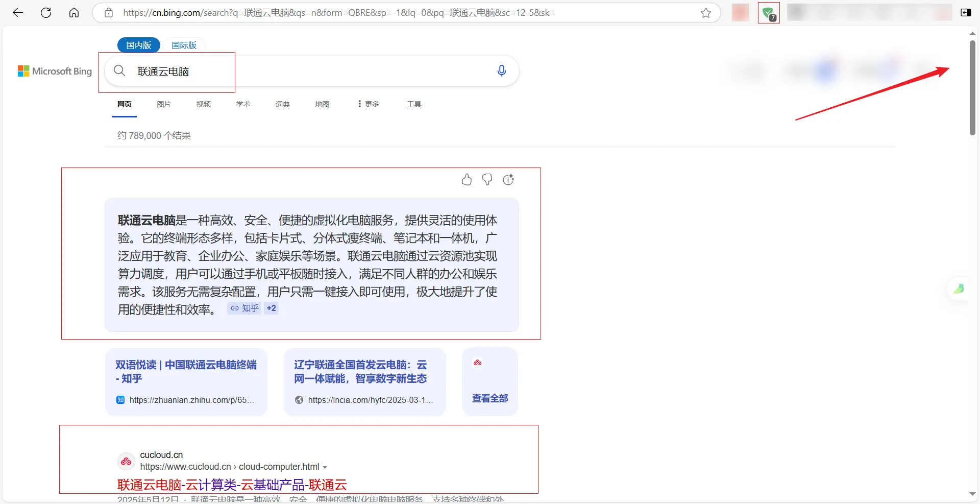Dislike the answer with thumbs down

pyautogui.click(x=487, y=180)
